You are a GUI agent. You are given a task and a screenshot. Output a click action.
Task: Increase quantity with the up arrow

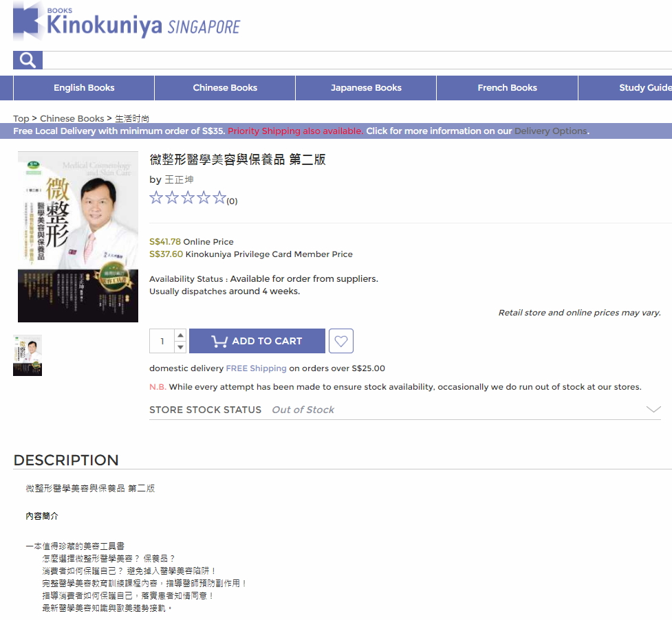180,335
